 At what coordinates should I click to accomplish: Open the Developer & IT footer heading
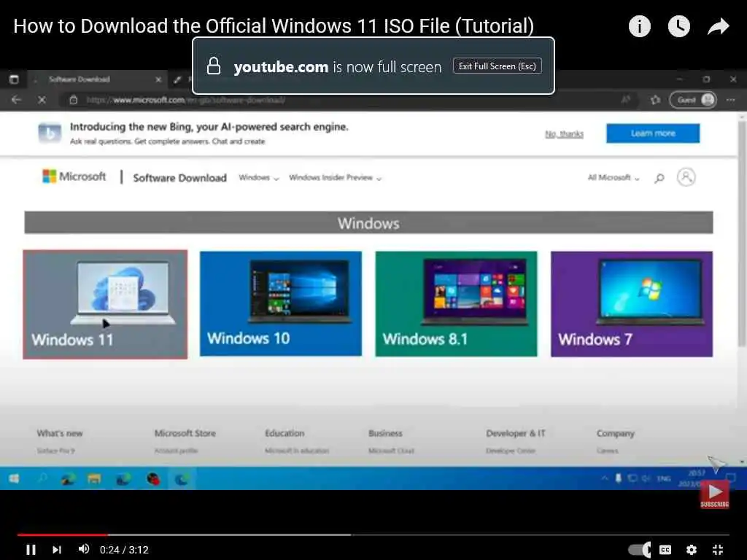click(516, 433)
